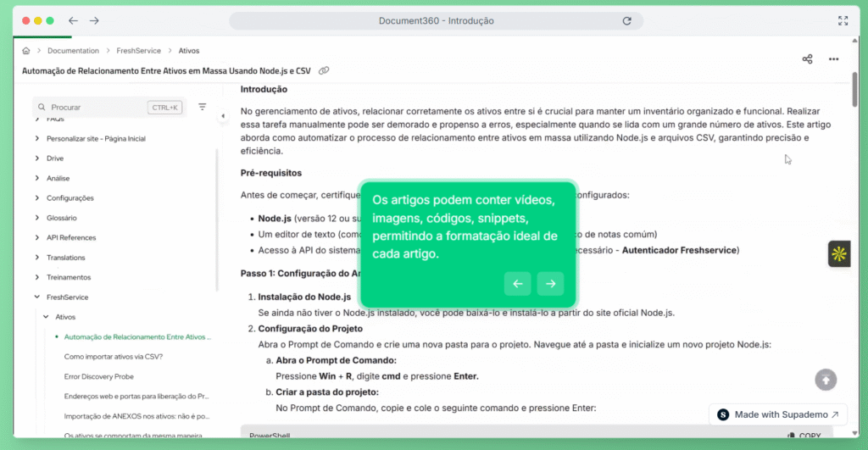Enter fullscreen with the expand icon

point(843,21)
